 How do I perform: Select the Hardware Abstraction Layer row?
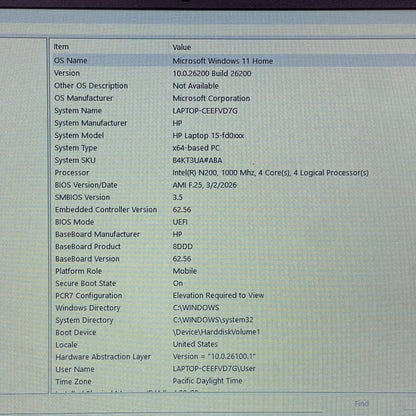(x=233, y=357)
